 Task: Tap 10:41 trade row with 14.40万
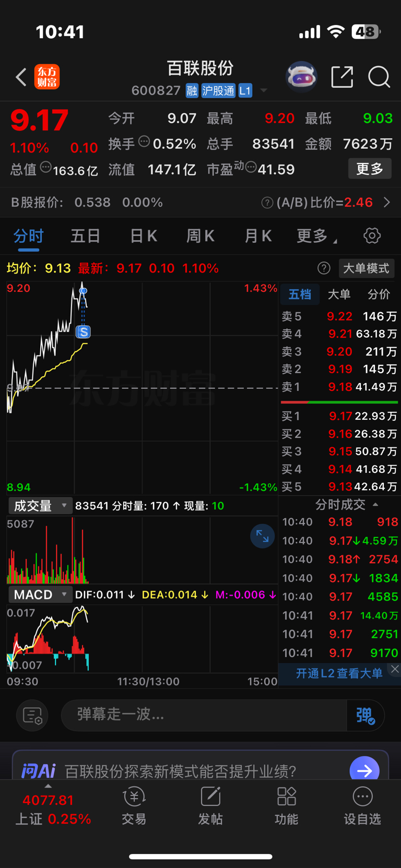point(340,615)
